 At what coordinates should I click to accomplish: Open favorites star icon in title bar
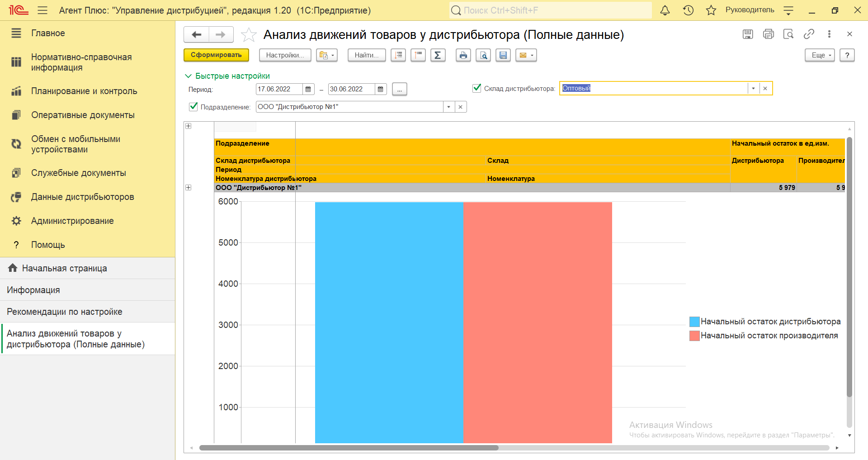tap(711, 10)
